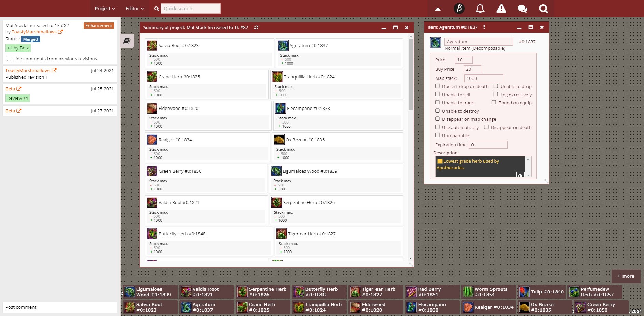The width and height of the screenshot is (644, 316).
Task: Toggle Hide comments from previous revisions
Action: (x=9, y=59)
